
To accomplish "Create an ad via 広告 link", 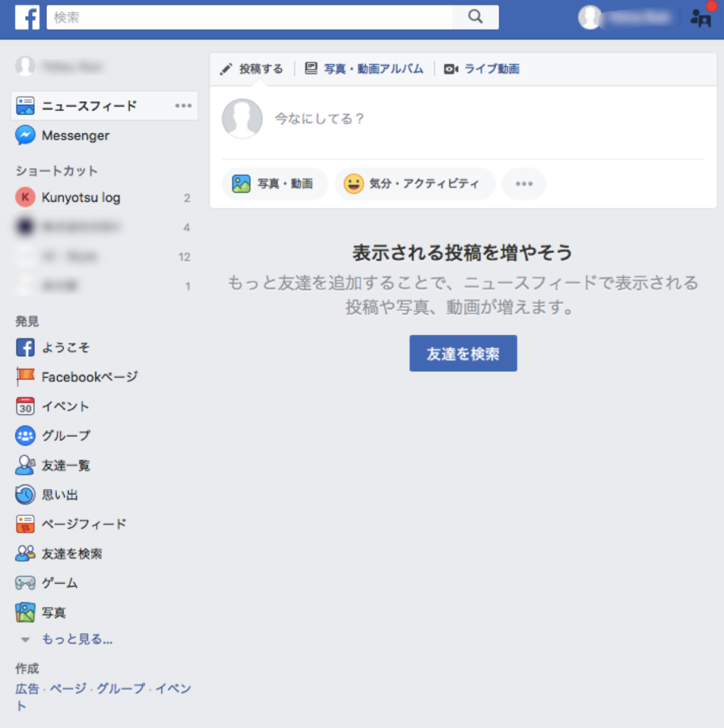I will [x=27, y=688].
